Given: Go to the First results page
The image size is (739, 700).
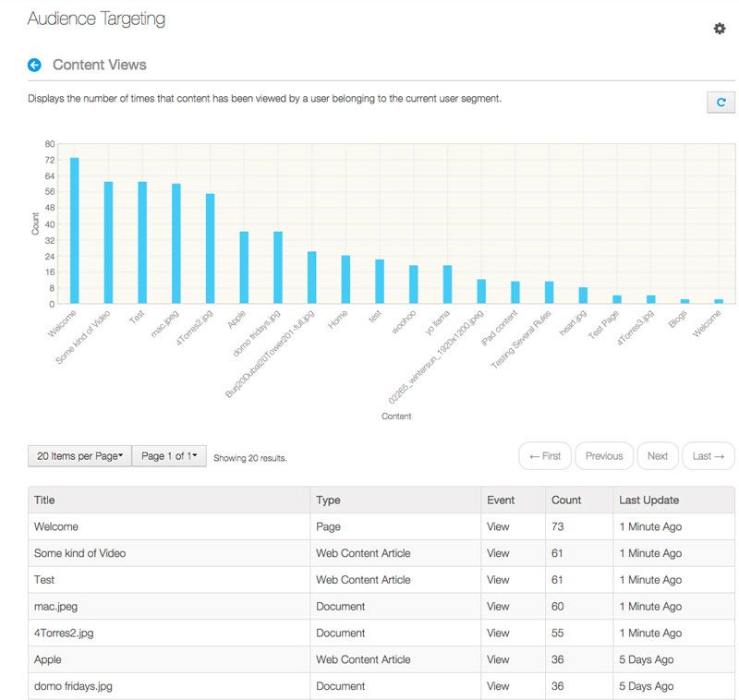Looking at the screenshot, I should (544, 456).
